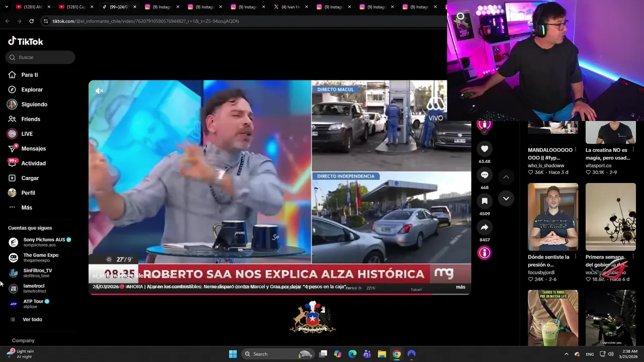
Task: Expand the video caption with más
Action: click(460, 287)
